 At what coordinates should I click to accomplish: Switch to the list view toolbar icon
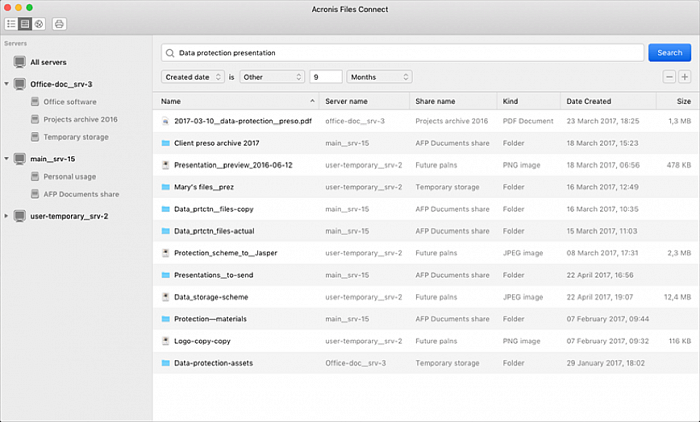click(x=11, y=24)
